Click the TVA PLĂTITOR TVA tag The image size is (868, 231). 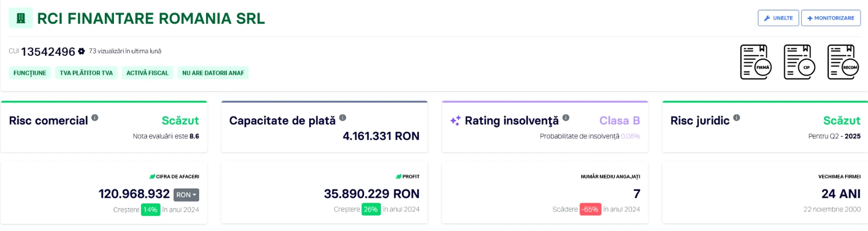click(x=86, y=73)
